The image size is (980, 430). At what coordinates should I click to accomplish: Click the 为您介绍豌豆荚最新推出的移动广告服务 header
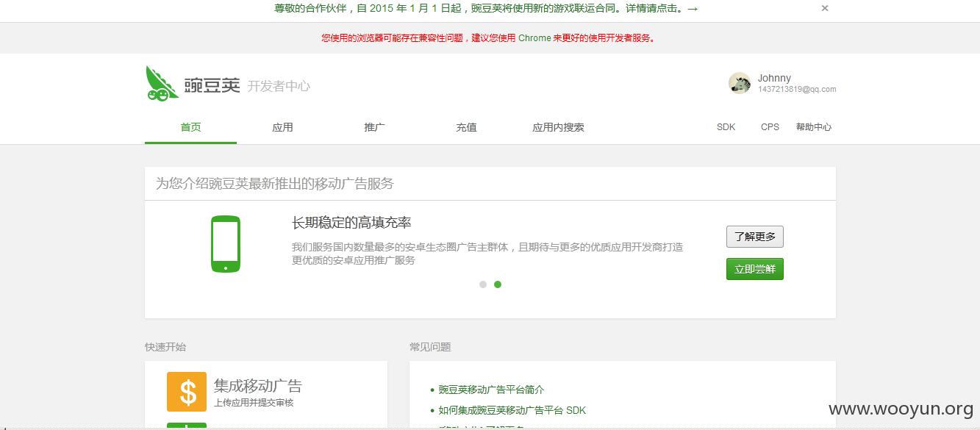[x=274, y=184]
